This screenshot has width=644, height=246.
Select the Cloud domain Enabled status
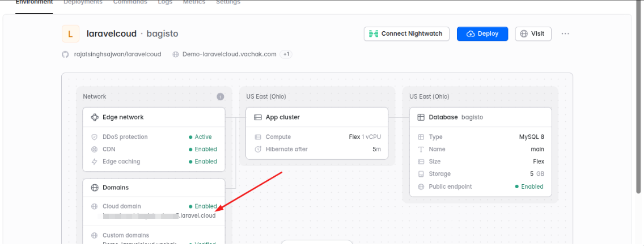(202, 206)
